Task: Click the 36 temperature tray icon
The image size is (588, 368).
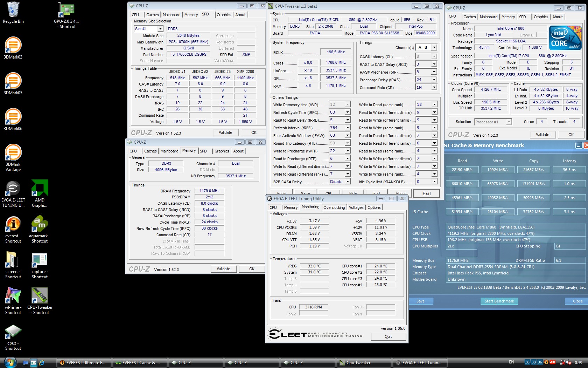Action: (x=540, y=362)
